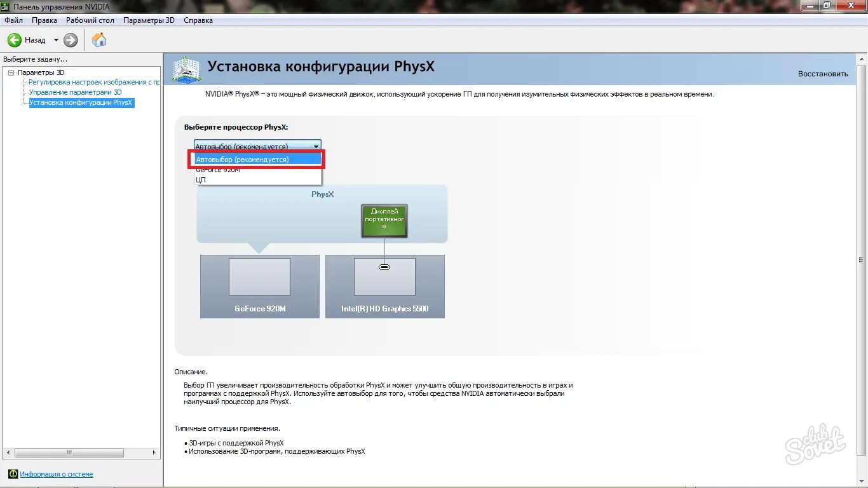
Task: Click the PhysX header logo icon
Action: [186, 69]
